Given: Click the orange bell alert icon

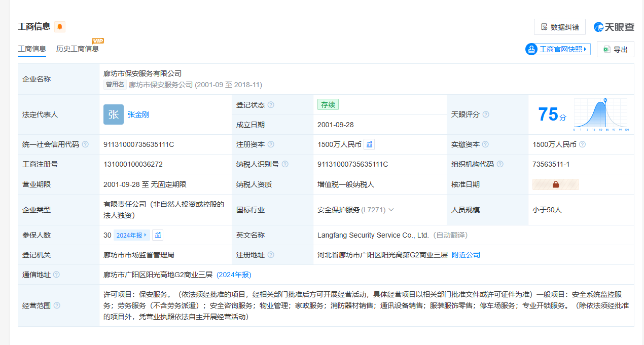Looking at the screenshot, I should click(60, 27).
